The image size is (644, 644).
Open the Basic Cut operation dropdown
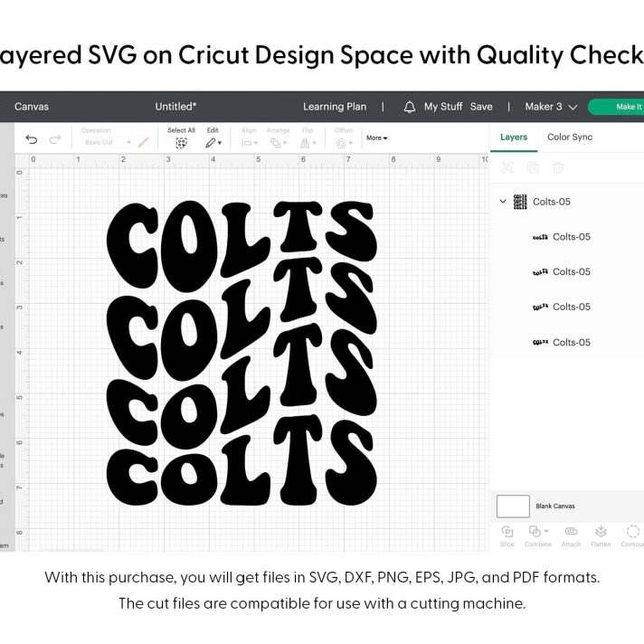point(107,142)
